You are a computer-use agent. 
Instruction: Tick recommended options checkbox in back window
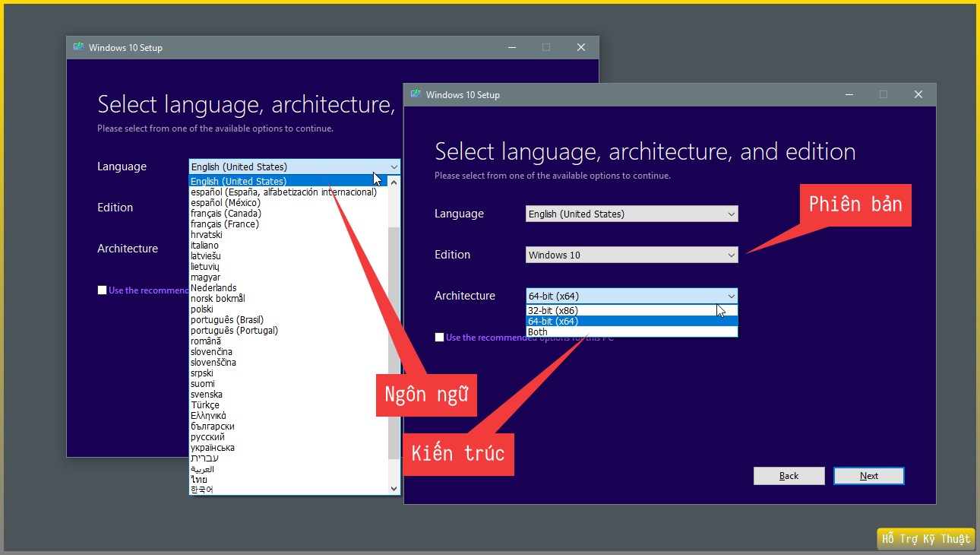103,290
